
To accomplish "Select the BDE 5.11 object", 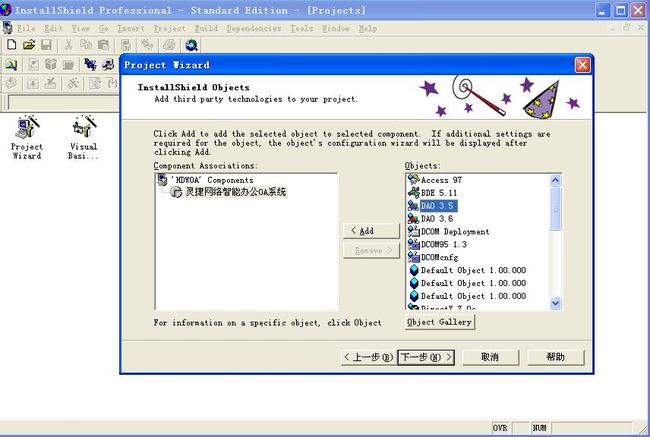I will (439, 192).
